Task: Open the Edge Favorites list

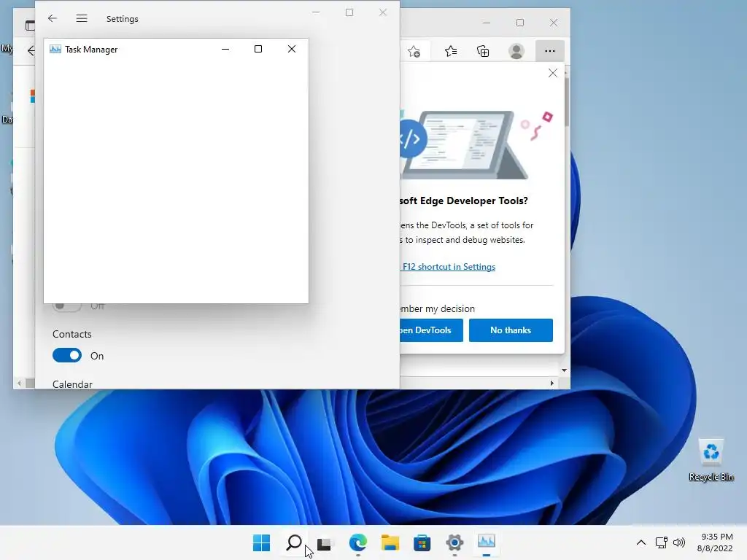Action: point(451,51)
